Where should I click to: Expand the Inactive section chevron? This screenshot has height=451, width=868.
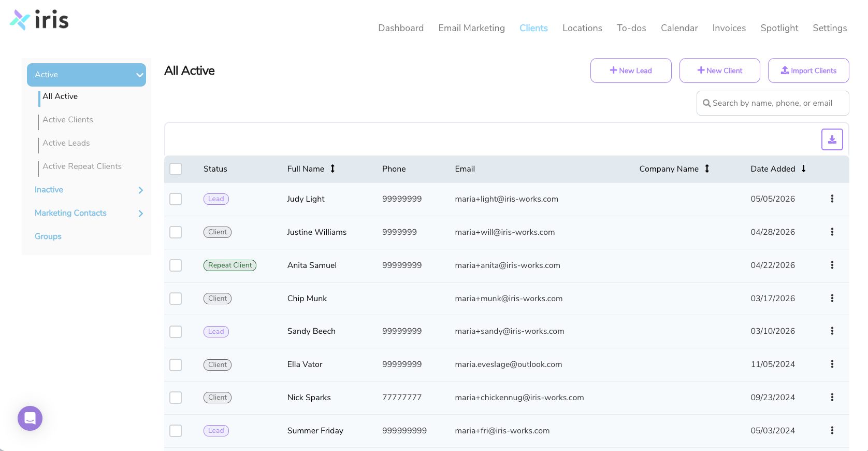pos(140,190)
